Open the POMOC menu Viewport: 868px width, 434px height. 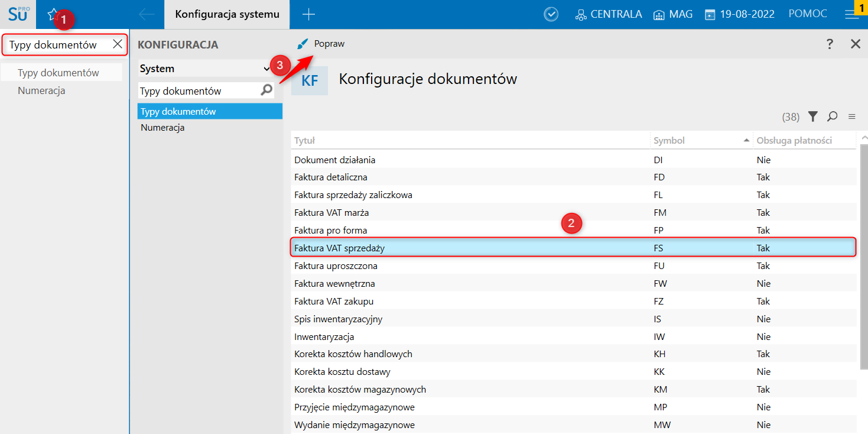pos(808,14)
